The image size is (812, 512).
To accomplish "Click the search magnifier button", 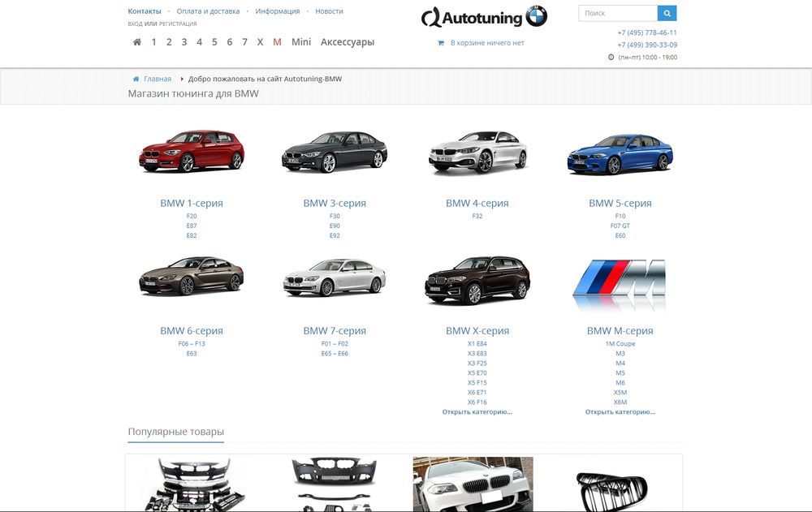I will [x=667, y=13].
